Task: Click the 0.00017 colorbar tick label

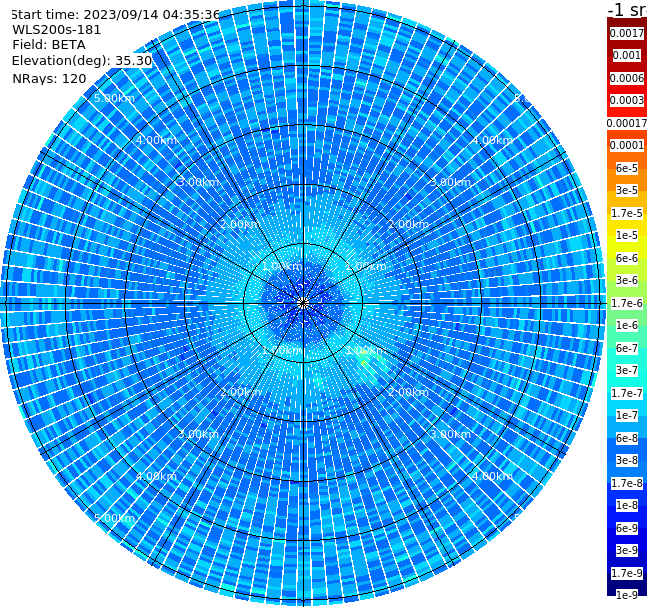Action: pos(627,123)
